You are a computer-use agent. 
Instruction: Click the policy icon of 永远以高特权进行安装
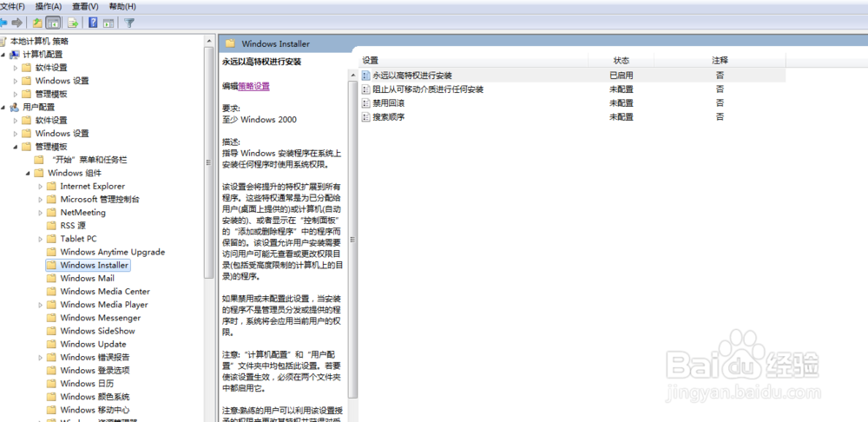tap(365, 76)
